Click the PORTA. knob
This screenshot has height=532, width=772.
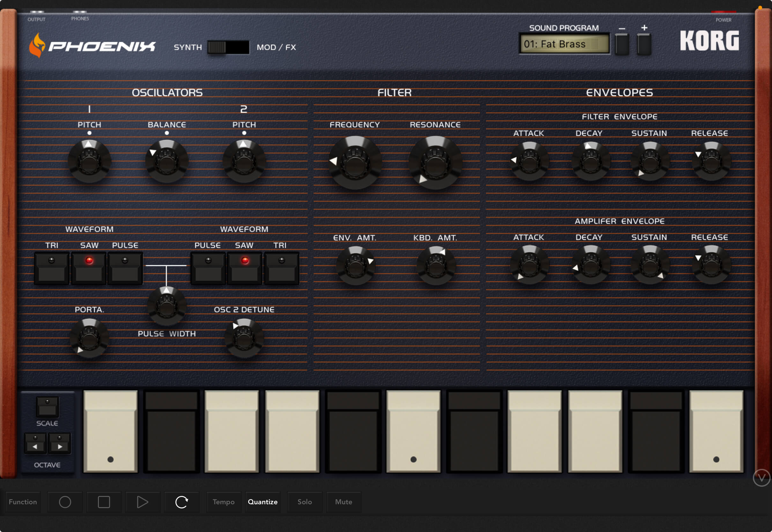pos(89,338)
